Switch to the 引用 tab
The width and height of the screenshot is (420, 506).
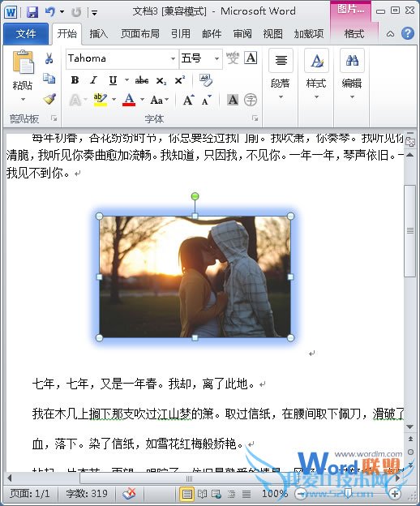click(181, 33)
